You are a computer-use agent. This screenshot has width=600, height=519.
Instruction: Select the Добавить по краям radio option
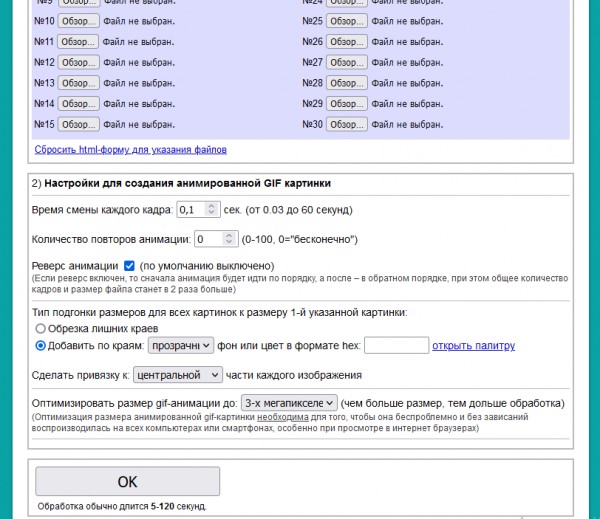coord(40,346)
